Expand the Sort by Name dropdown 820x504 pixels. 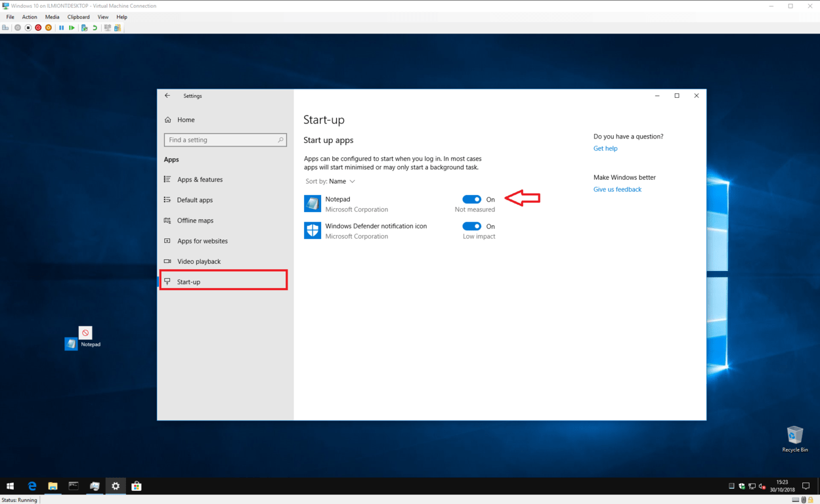341,182
